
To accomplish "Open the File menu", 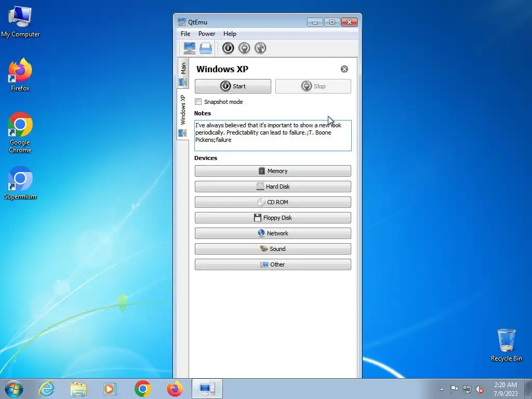I will click(x=185, y=34).
